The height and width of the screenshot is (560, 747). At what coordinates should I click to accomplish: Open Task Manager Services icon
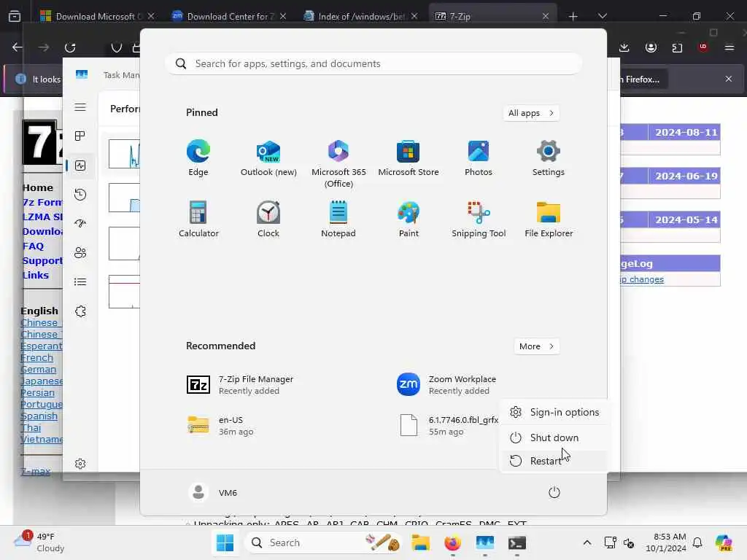80,311
